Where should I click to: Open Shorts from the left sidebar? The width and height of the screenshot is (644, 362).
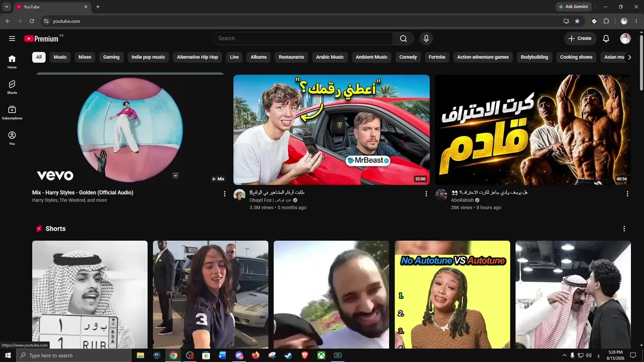(x=12, y=87)
